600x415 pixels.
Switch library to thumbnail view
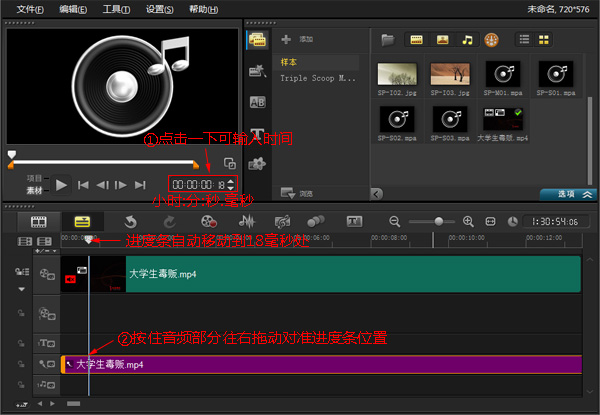tap(543, 39)
